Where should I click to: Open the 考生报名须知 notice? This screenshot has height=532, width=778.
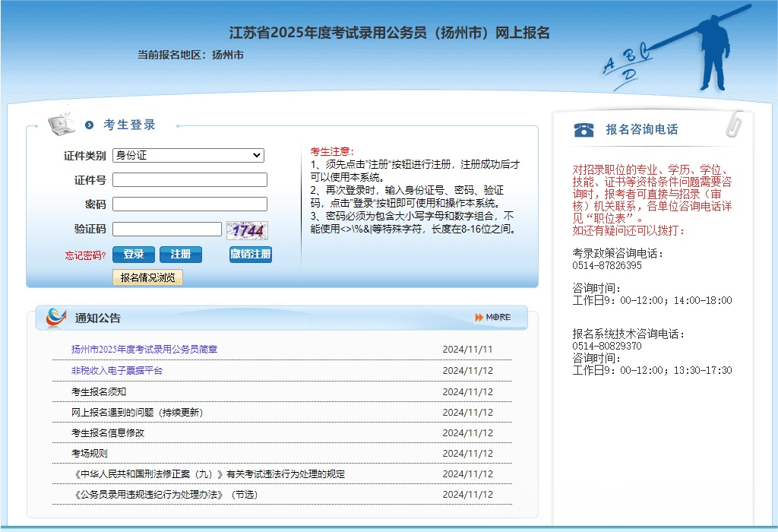(99, 392)
